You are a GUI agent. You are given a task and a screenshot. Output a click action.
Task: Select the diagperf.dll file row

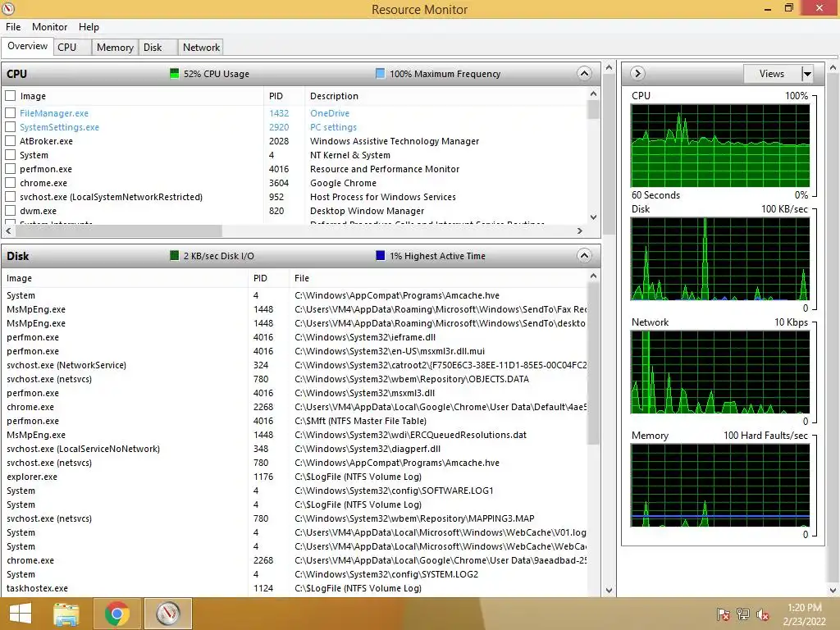coord(294,449)
